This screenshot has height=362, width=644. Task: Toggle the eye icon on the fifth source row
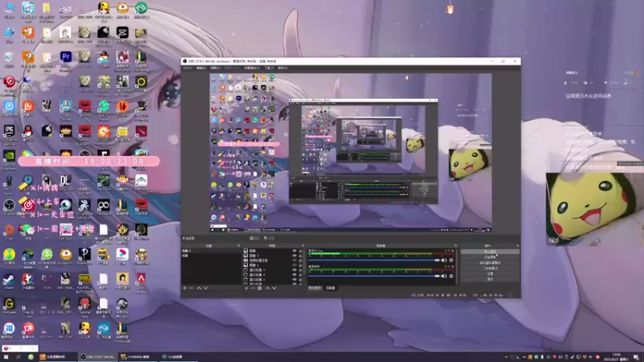295,269
